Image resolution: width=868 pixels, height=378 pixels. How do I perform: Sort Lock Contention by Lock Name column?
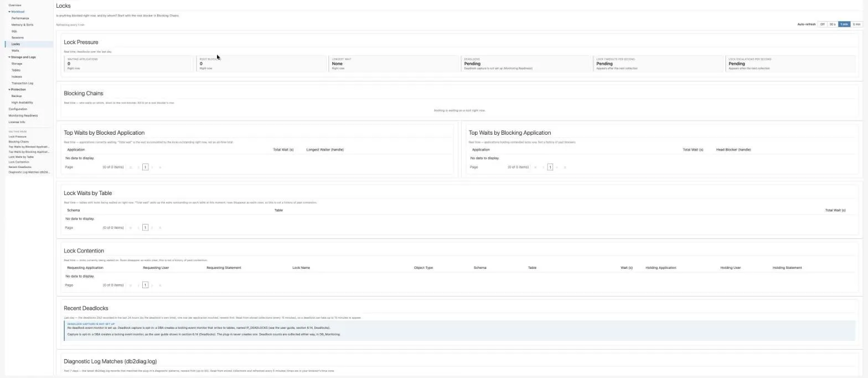(x=301, y=268)
